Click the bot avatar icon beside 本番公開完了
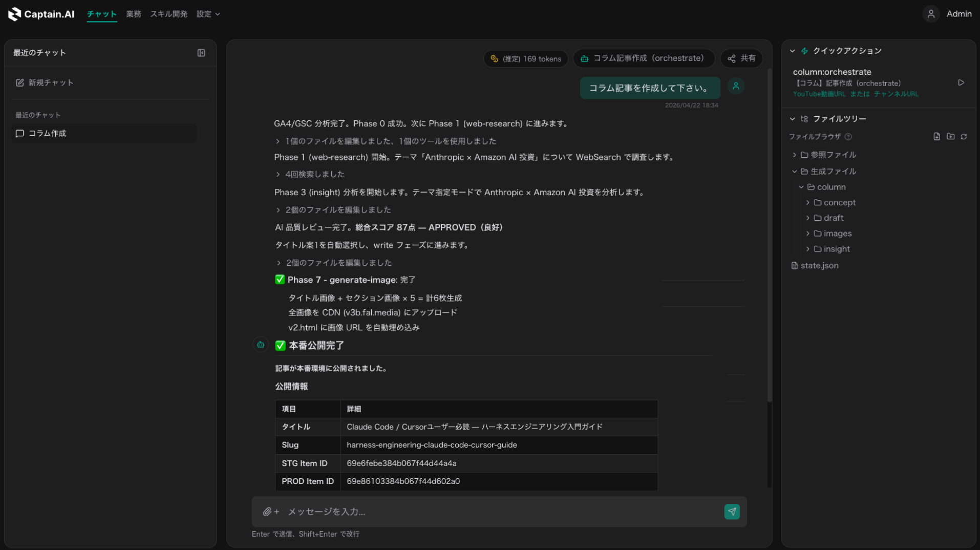This screenshot has height=550, width=980. pos(261,345)
